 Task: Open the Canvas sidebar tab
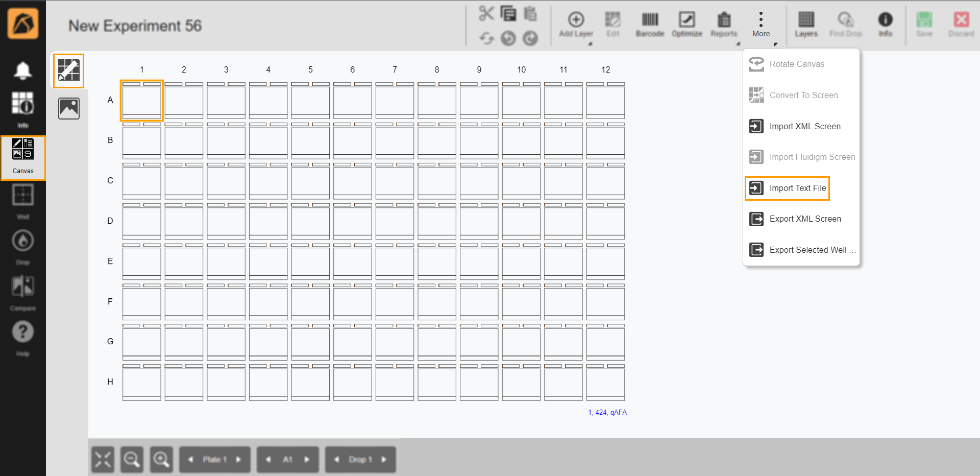tap(23, 157)
